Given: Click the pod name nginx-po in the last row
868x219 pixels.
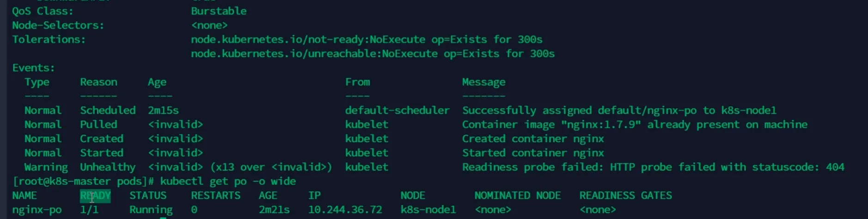Looking at the screenshot, I should 37,210.
